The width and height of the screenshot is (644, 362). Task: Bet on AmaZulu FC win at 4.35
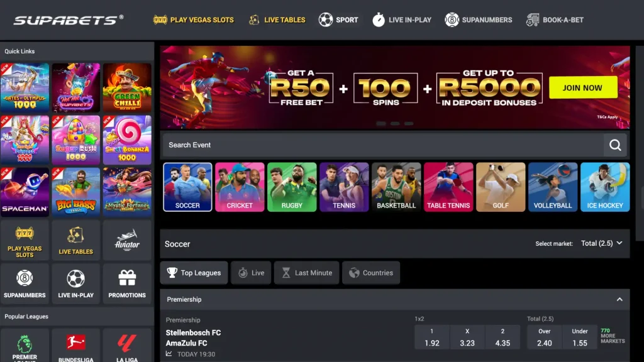coord(502,337)
